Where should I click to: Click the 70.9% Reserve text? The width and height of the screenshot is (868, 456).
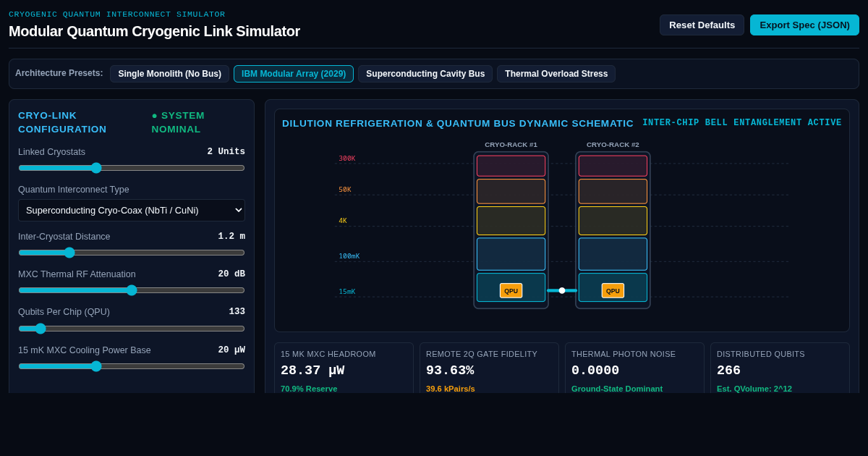(x=309, y=389)
